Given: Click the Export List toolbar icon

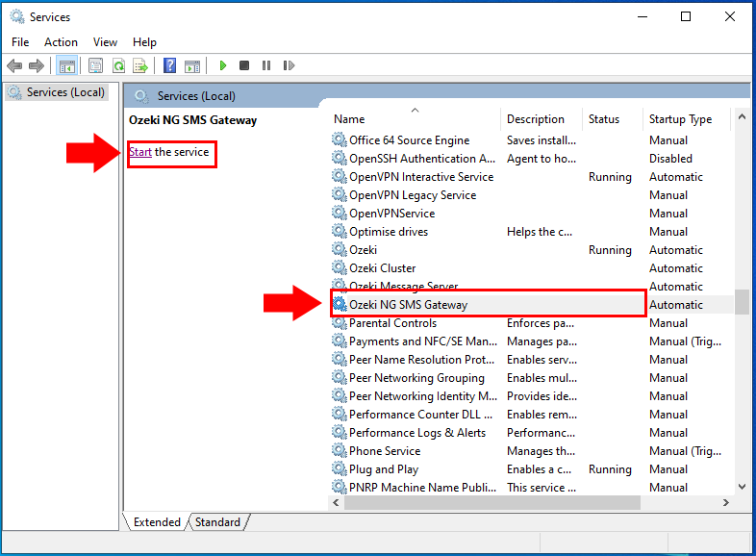Looking at the screenshot, I should coord(140,65).
